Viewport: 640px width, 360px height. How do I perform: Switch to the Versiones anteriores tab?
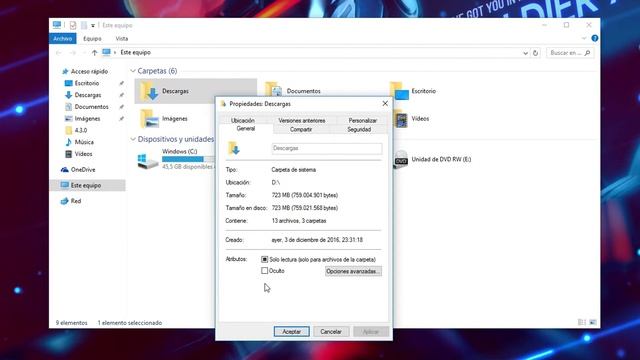pyautogui.click(x=302, y=120)
